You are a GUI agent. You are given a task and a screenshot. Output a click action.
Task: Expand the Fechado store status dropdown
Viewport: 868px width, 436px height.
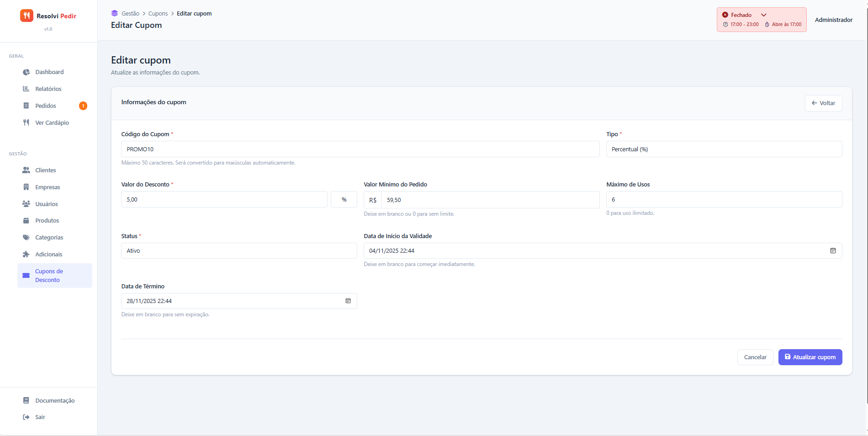(x=763, y=15)
